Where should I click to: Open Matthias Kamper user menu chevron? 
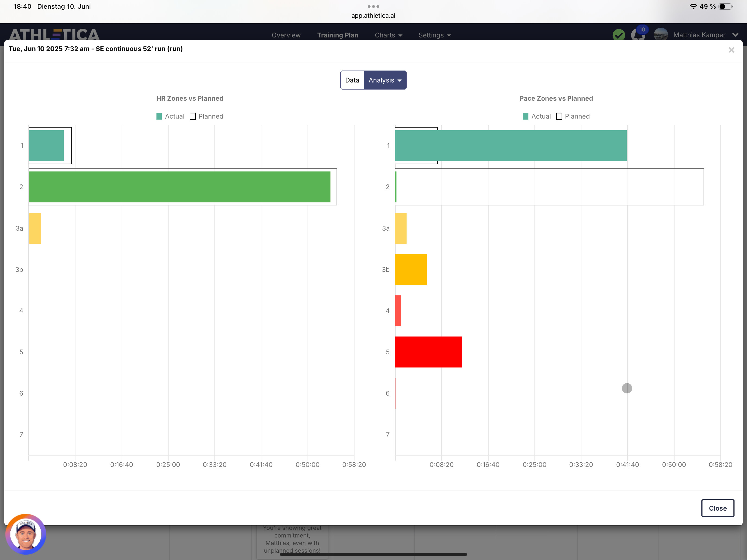click(735, 35)
